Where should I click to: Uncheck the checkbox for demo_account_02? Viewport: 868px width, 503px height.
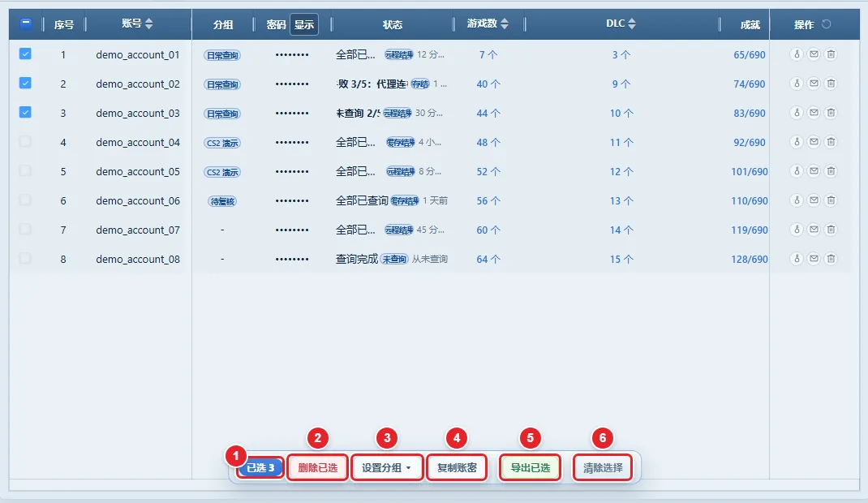pyautogui.click(x=25, y=83)
